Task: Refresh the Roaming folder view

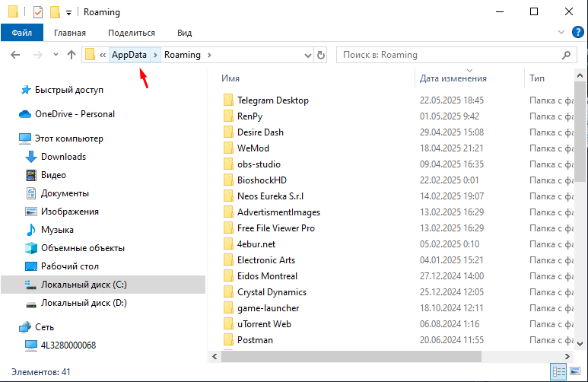Action: (x=321, y=55)
